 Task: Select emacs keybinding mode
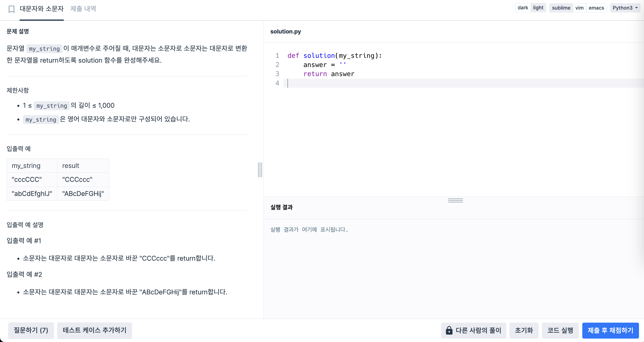tap(596, 8)
